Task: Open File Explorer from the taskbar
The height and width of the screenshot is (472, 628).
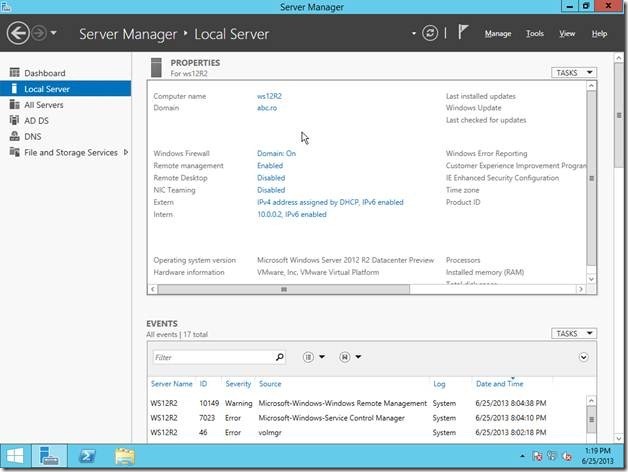Action: point(125,456)
